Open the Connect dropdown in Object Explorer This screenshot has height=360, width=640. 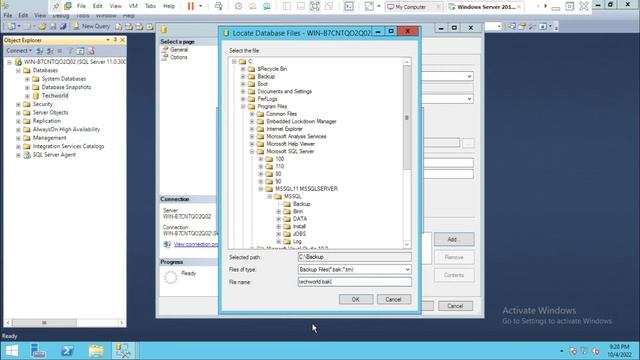click(x=19, y=51)
